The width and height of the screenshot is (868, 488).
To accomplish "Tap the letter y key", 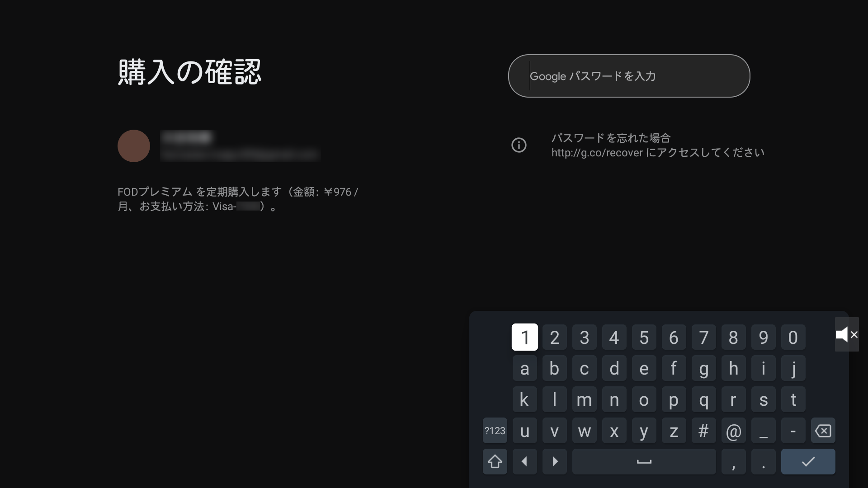I will pos(644,431).
